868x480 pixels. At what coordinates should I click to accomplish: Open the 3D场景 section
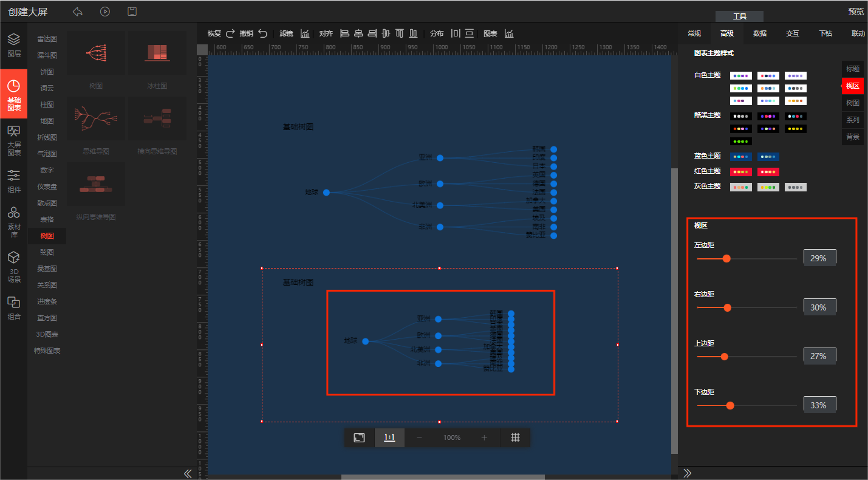click(13, 267)
